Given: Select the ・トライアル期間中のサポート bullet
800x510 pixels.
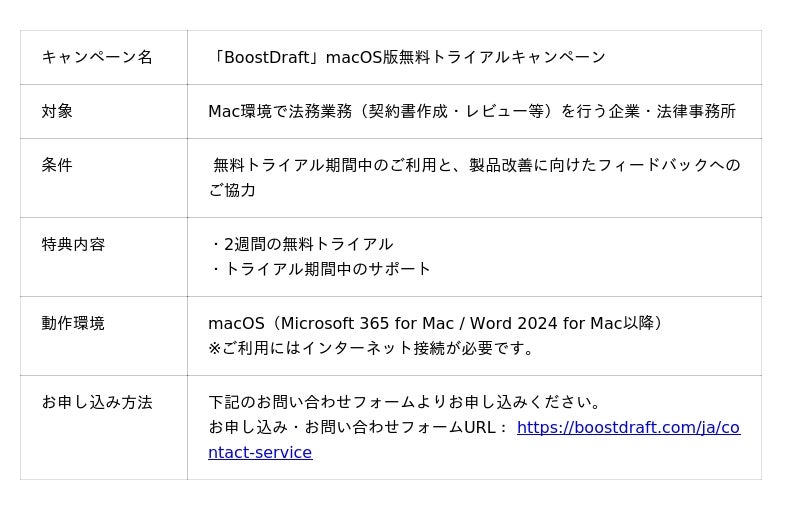Looking at the screenshot, I should pyautogui.click(x=320, y=269).
